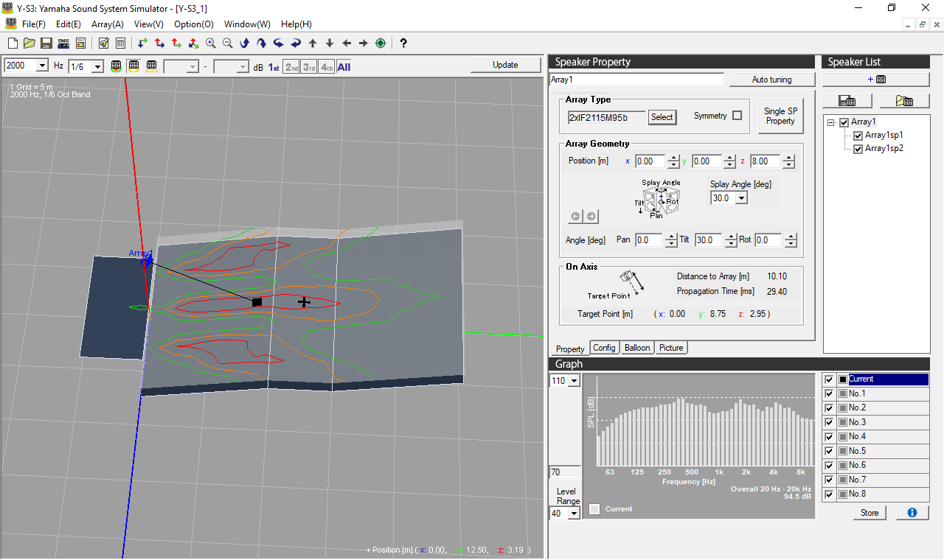Image resolution: width=944 pixels, height=560 pixels.
Task: Create a new project with the New file icon
Action: click(x=13, y=43)
